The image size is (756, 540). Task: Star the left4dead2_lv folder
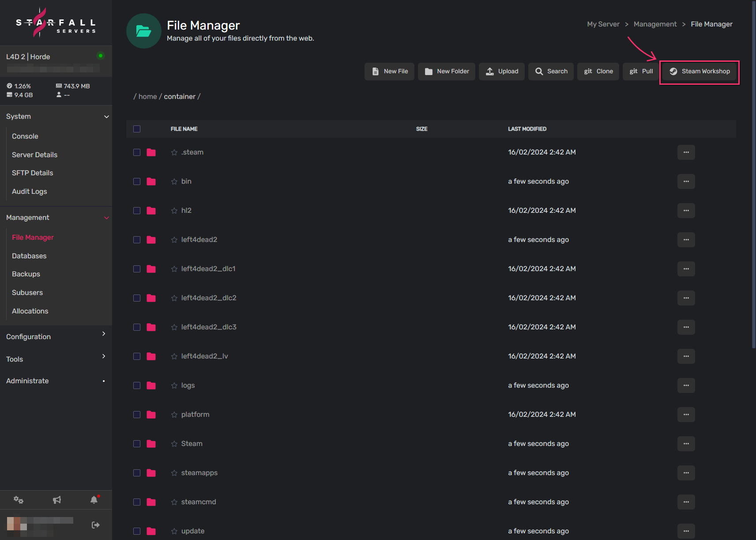tap(174, 356)
